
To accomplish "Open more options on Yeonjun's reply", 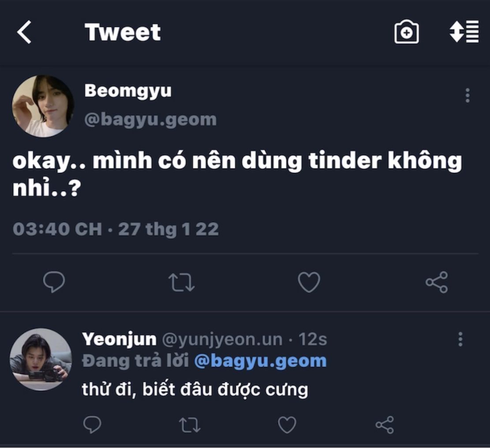I will pyautogui.click(x=460, y=339).
